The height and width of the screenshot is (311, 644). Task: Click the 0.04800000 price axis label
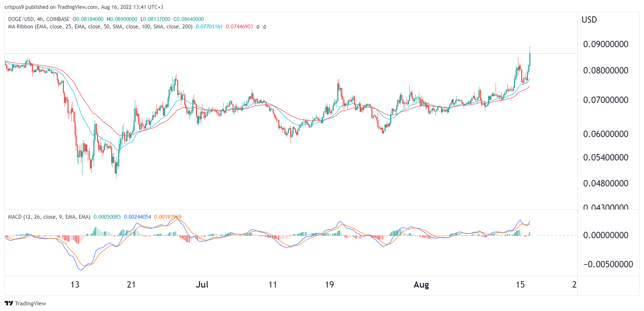pos(606,184)
